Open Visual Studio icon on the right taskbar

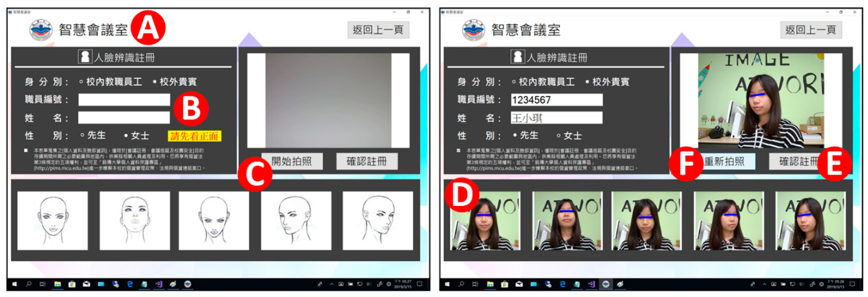(x=591, y=284)
